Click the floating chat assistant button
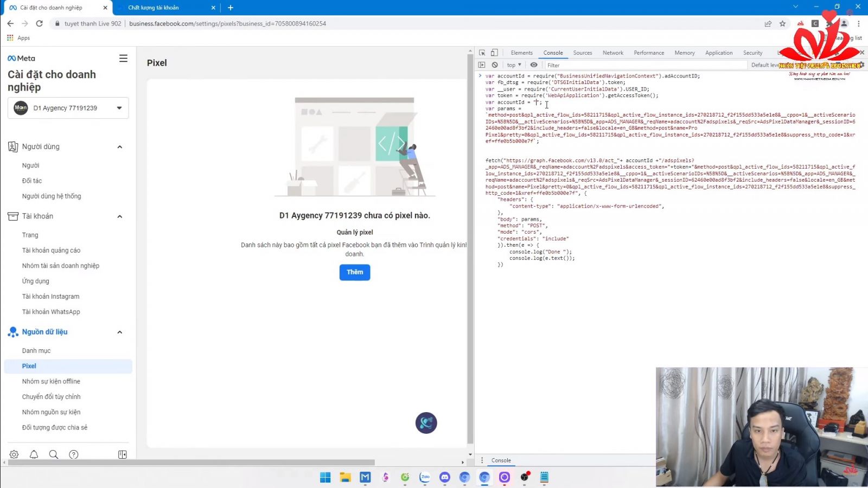This screenshot has height=488, width=868. point(426,423)
